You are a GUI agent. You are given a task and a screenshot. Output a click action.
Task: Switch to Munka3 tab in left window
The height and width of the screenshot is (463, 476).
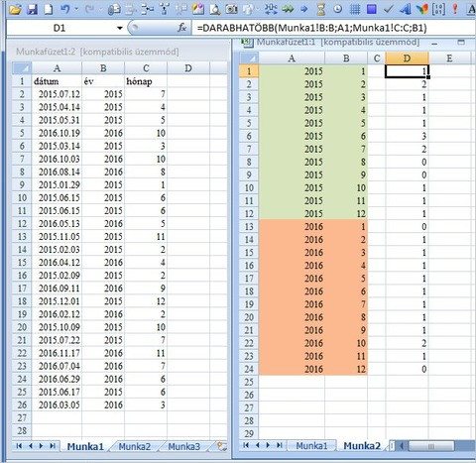pos(184,446)
